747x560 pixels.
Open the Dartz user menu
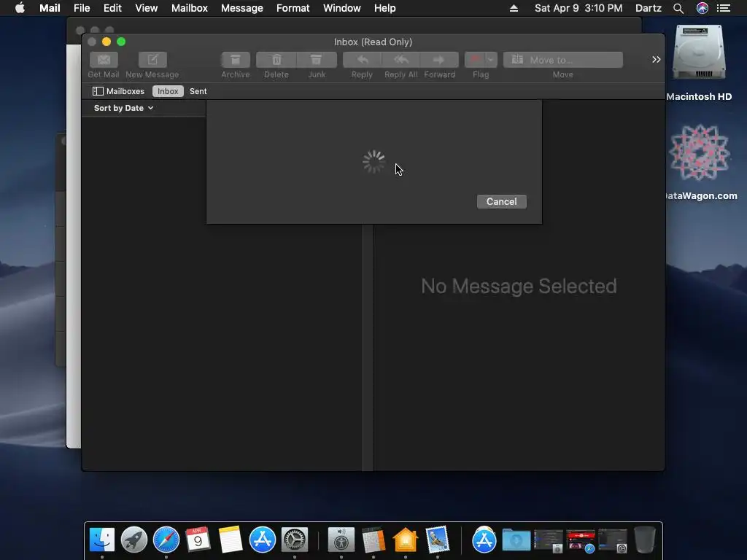click(649, 8)
